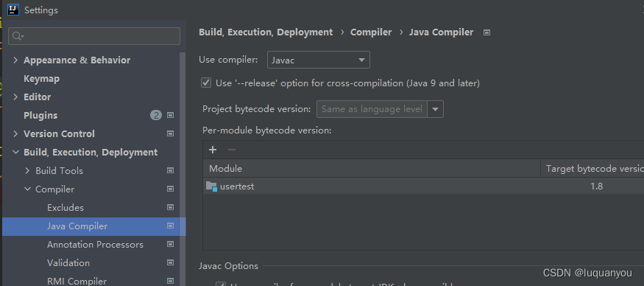
Task: Expand the Build Tools tree node
Action: click(x=27, y=171)
